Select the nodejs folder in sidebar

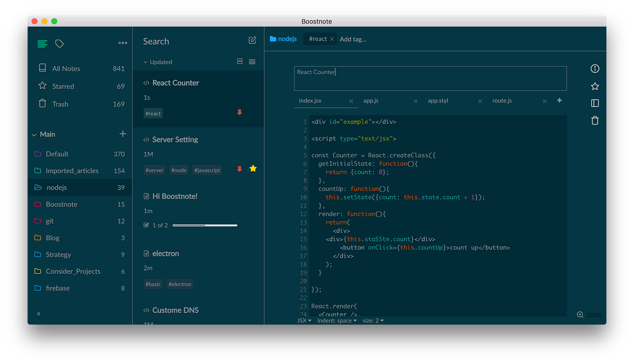click(x=80, y=187)
